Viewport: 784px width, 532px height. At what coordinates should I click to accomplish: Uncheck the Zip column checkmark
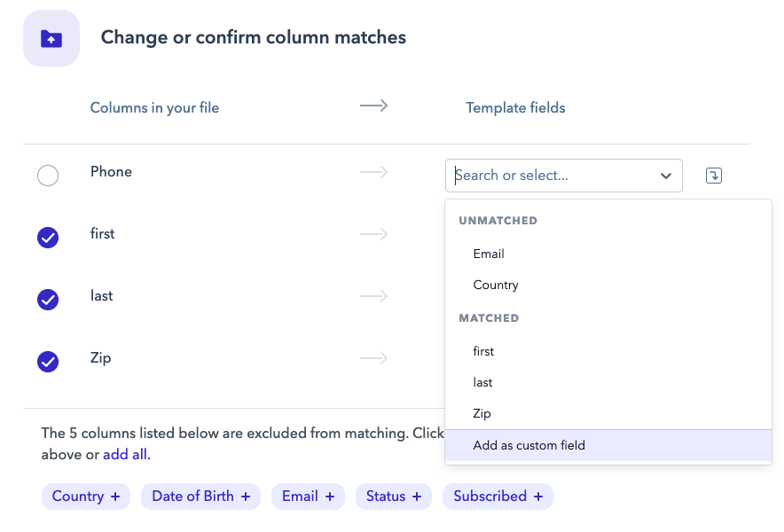48,362
